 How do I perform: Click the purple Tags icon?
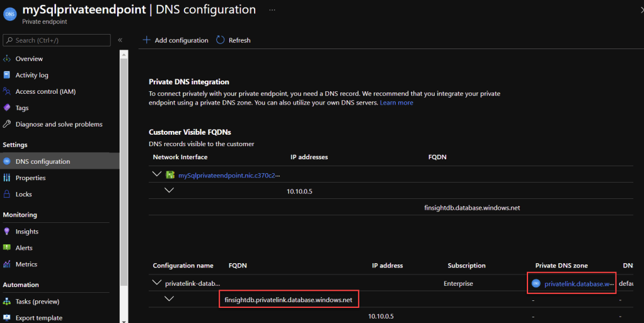[x=7, y=108]
